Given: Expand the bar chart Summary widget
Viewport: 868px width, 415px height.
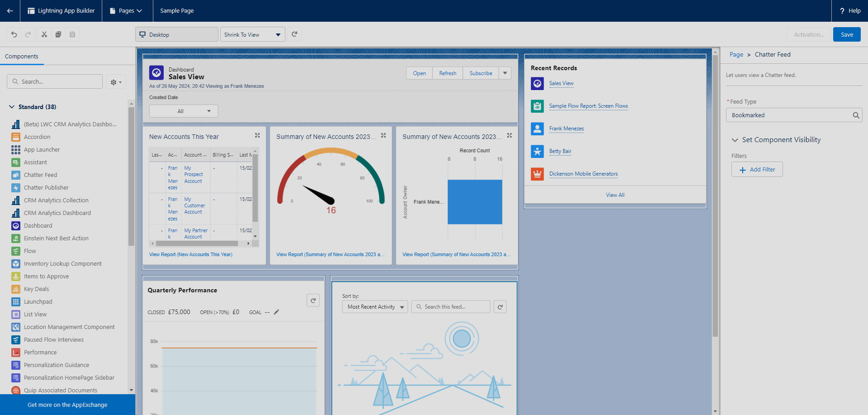Looking at the screenshot, I should 509,135.
